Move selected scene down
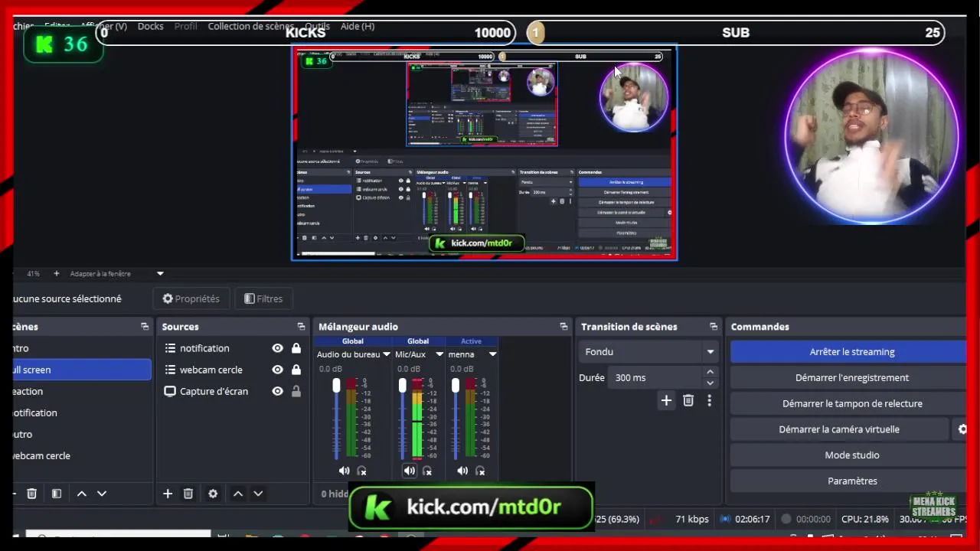 click(102, 494)
